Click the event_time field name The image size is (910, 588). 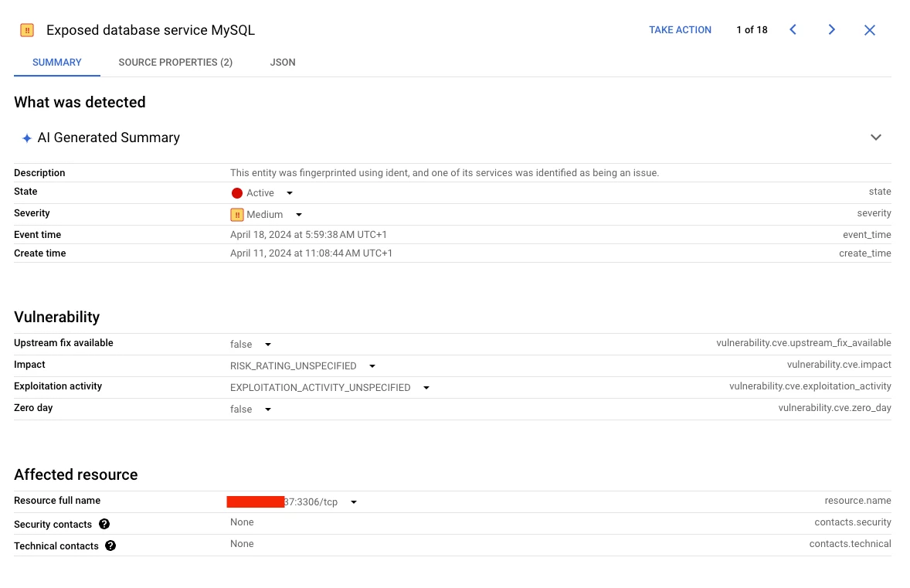(x=867, y=234)
